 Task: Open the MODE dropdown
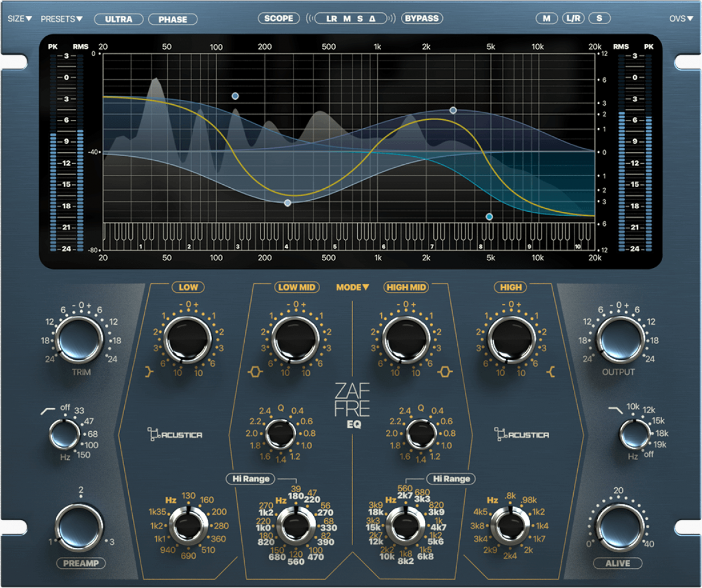pos(352,287)
